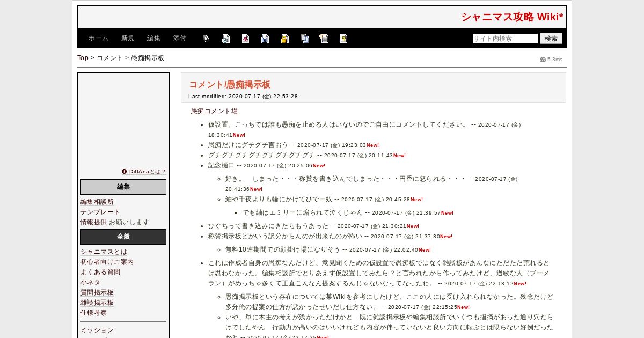Open 雑談掲示板 in the sidebar
644x338 pixels.
pos(97,303)
